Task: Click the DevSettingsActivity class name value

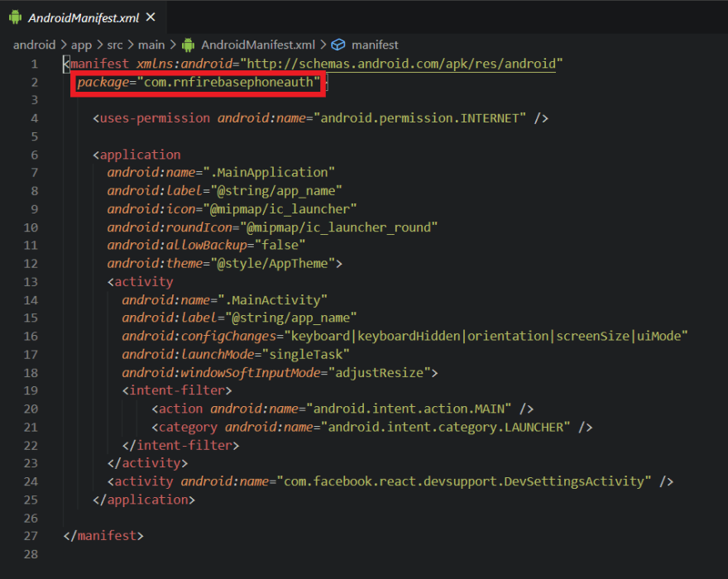Action: 464,481
